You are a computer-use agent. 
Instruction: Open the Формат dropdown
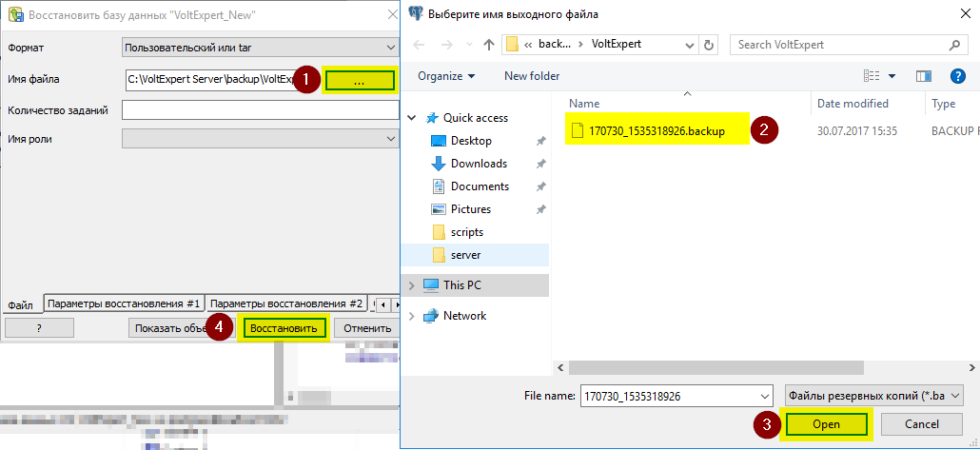(x=260, y=48)
